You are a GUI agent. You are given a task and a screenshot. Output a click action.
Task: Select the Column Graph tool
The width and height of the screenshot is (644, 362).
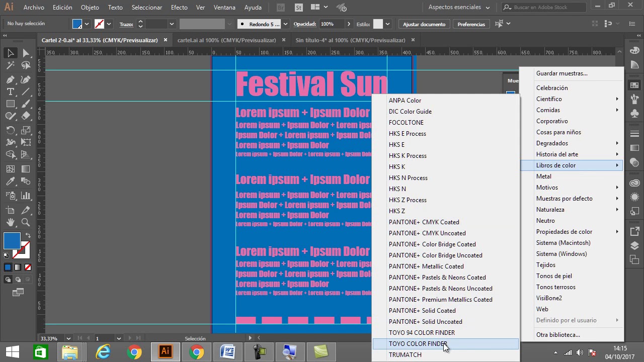[x=26, y=196]
